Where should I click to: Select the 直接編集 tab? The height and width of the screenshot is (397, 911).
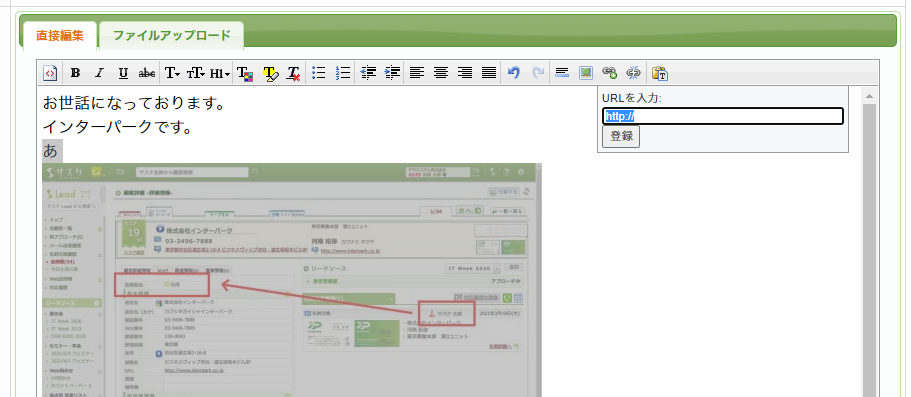60,35
